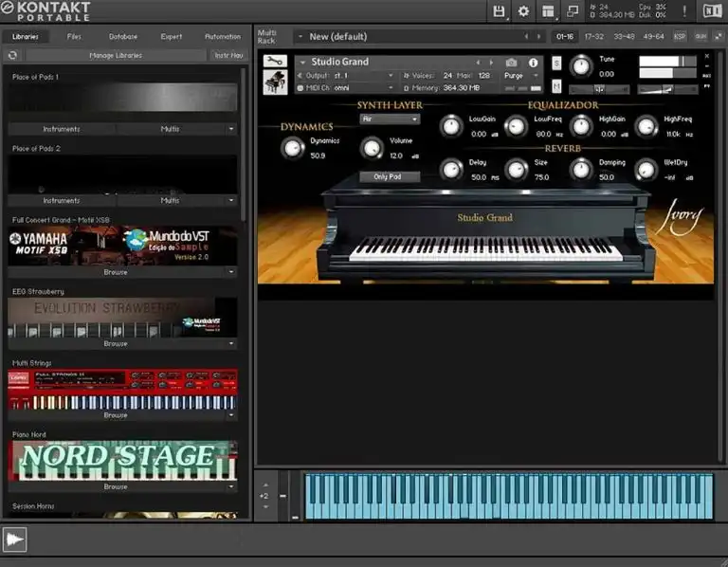The image size is (728, 567).
Task: Switch to the Automation tab
Action: 223,36
